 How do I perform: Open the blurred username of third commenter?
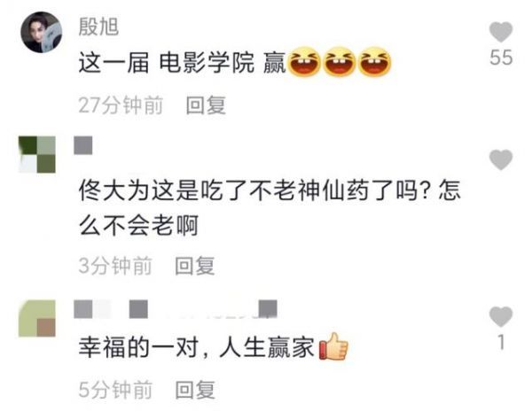pyautogui.click(x=176, y=308)
